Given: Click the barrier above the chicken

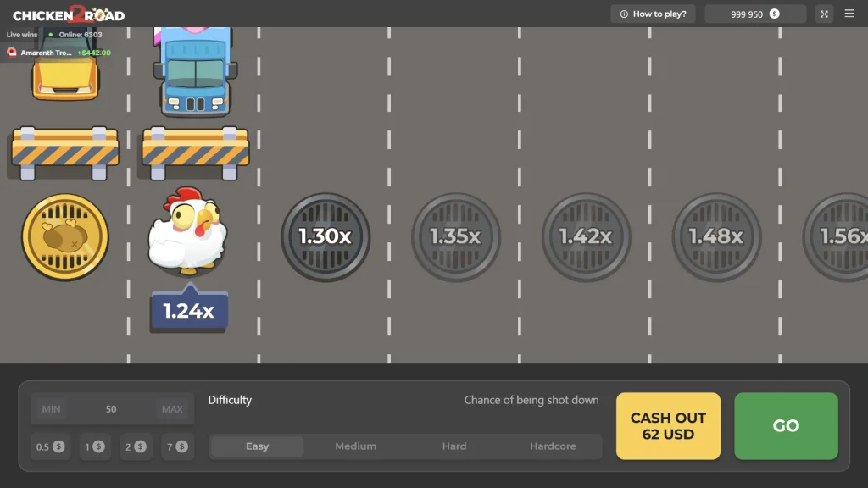Looking at the screenshot, I should coord(196,152).
